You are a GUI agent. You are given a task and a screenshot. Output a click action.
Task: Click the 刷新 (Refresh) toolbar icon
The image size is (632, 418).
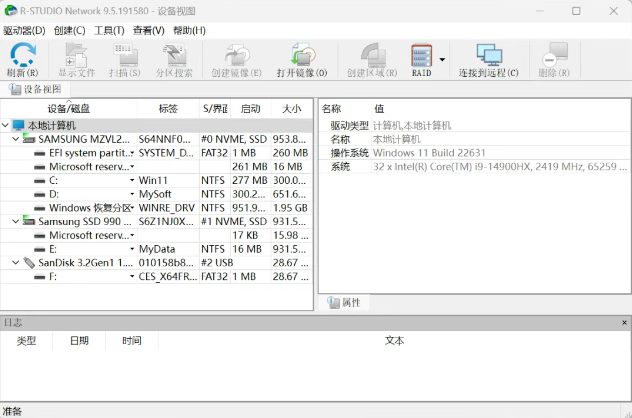pyautogui.click(x=22, y=59)
